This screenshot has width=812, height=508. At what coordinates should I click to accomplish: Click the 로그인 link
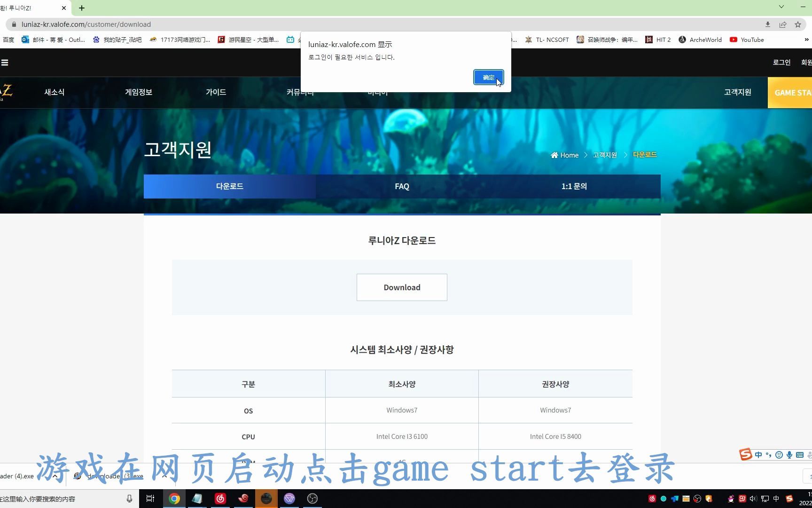point(781,62)
